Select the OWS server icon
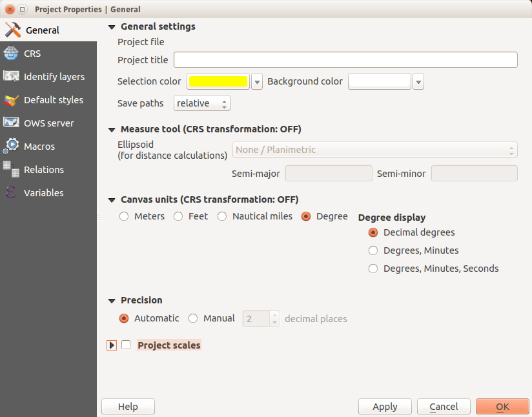532x417 pixels. [x=11, y=123]
